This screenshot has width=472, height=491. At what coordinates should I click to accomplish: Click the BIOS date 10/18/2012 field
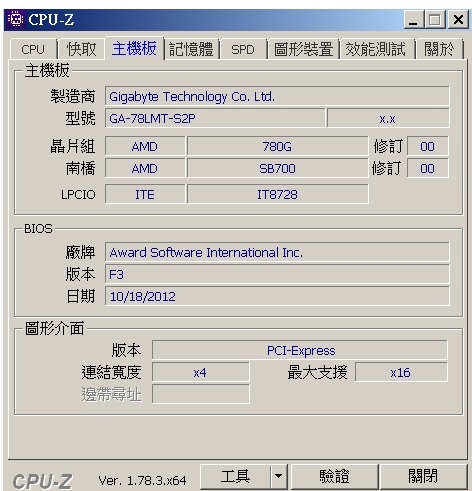[x=277, y=296]
